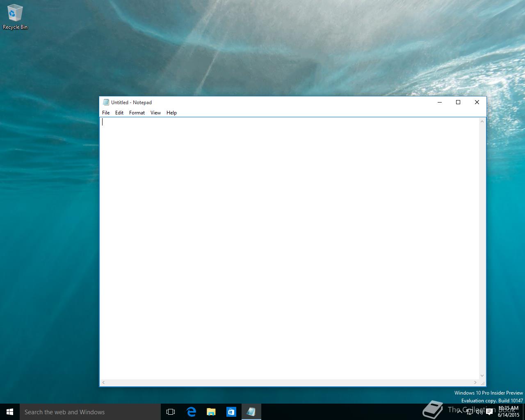The height and width of the screenshot is (420, 525).
Task: Click the Notepad taskbar button
Action: tap(251, 412)
